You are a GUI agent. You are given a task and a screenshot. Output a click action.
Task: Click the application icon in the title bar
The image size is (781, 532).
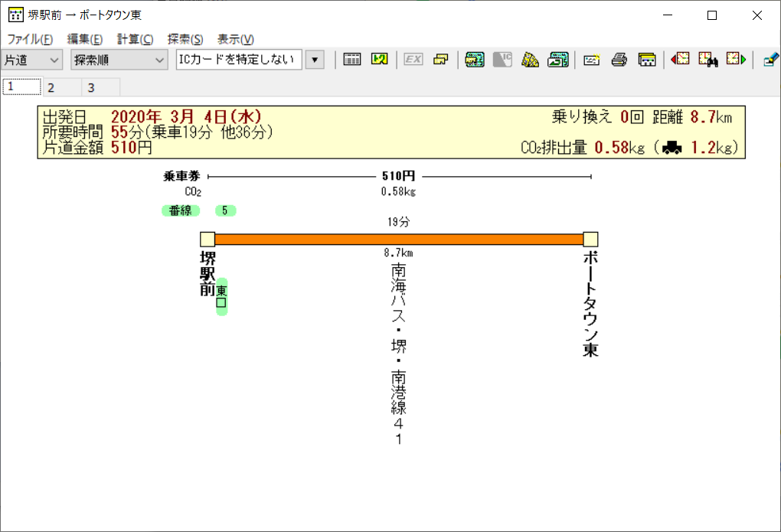[15, 15]
